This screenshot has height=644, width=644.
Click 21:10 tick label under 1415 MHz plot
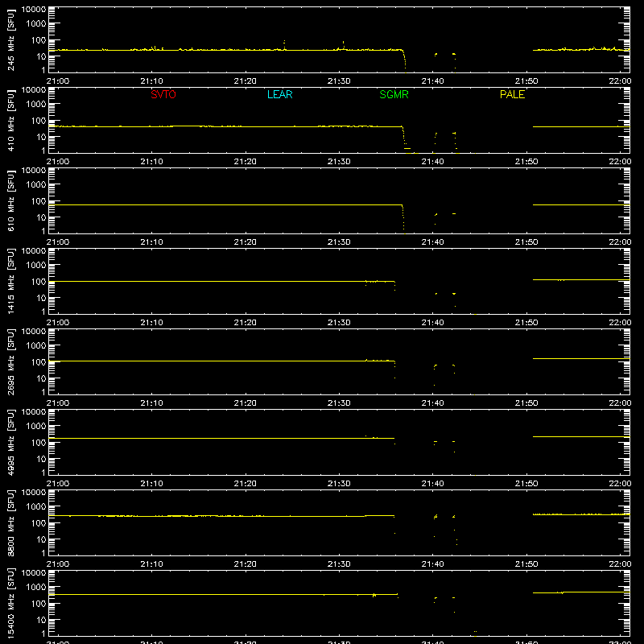(151, 323)
